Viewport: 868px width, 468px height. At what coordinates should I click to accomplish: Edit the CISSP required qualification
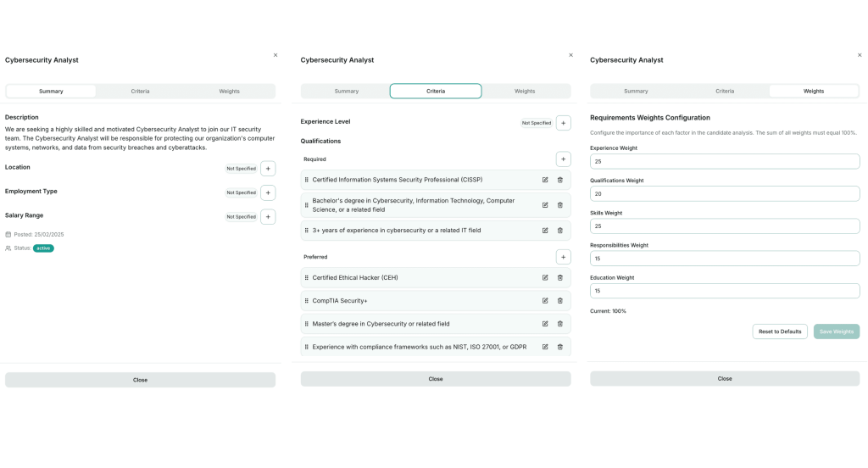coord(545,180)
